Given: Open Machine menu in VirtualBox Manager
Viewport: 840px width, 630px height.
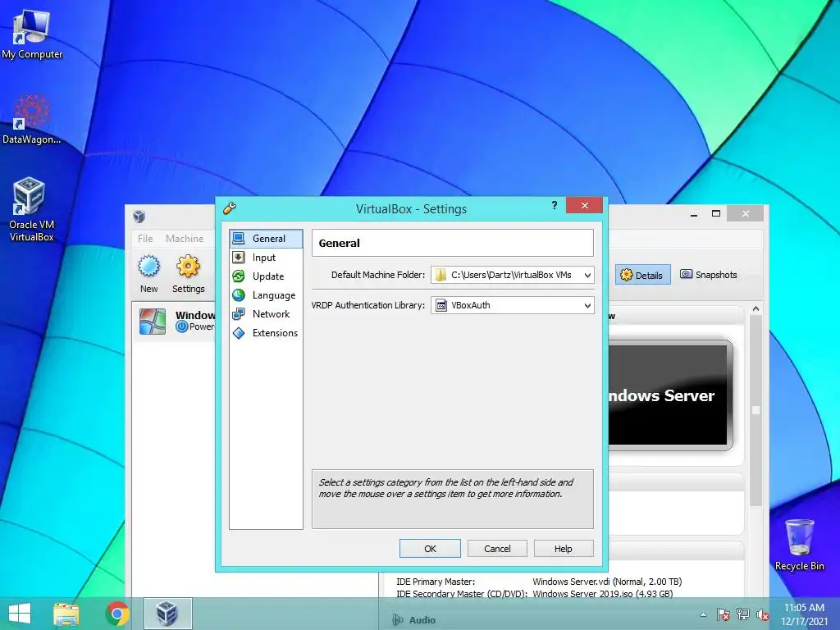Looking at the screenshot, I should point(185,239).
